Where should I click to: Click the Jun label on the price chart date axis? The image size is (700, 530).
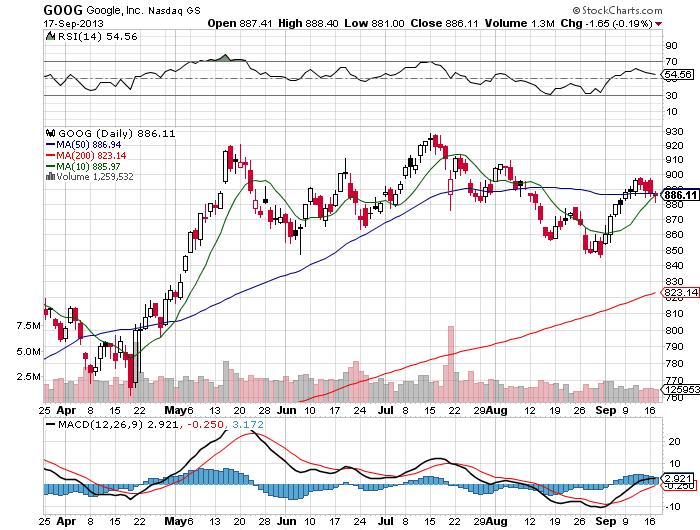[x=286, y=410]
